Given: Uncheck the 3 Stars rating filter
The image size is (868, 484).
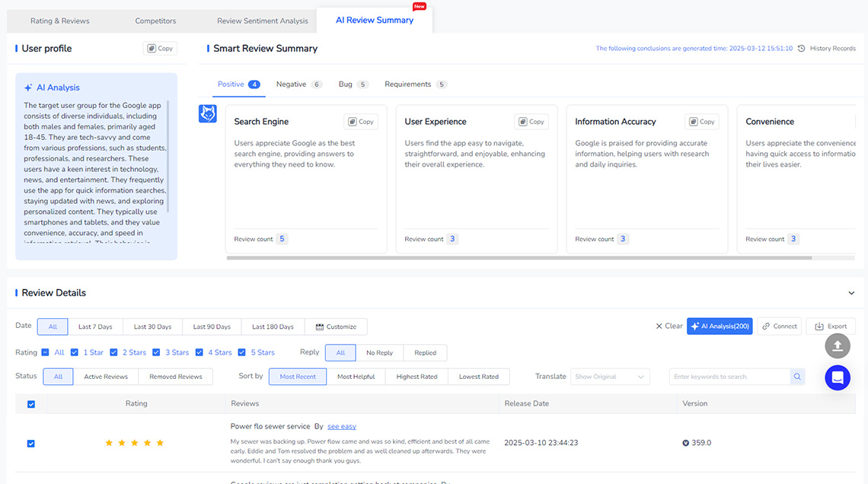Looking at the screenshot, I should click(x=156, y=352).
